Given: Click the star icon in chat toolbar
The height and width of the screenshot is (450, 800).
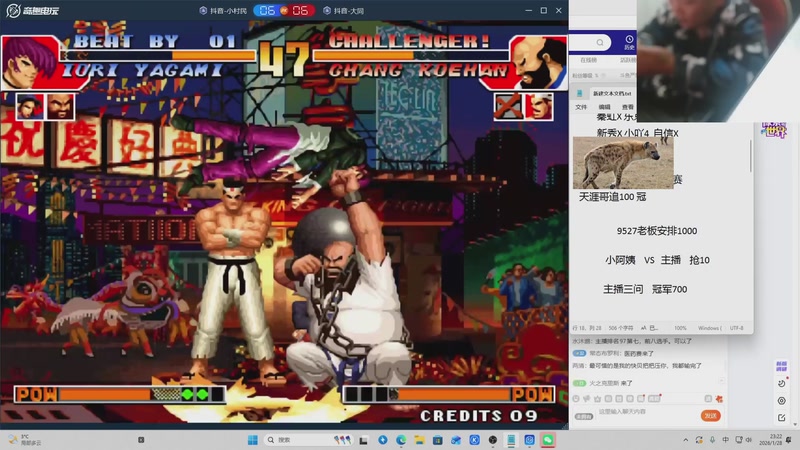Looking at the screenshot, I should point(597,398).
